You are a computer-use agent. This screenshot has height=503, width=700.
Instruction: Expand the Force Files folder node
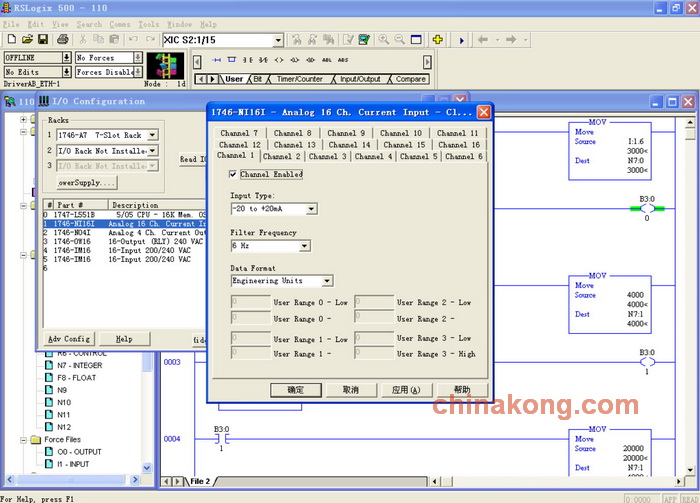(24, 440)
